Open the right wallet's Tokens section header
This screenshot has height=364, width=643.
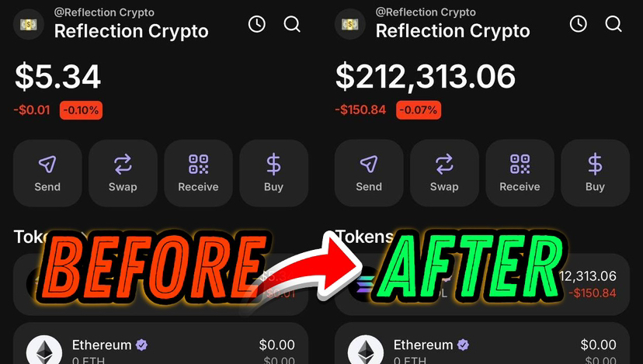(364, 237)
